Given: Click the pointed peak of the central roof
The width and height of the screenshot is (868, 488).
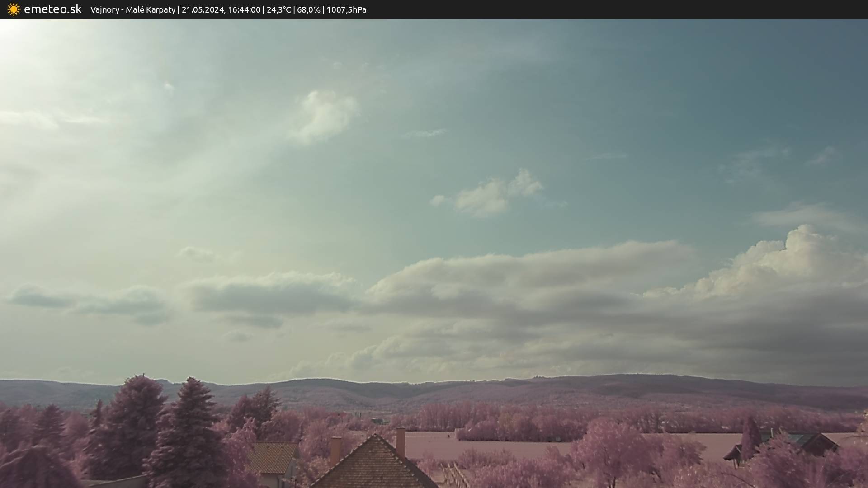Looking at the screenshot, I should 374,436.
